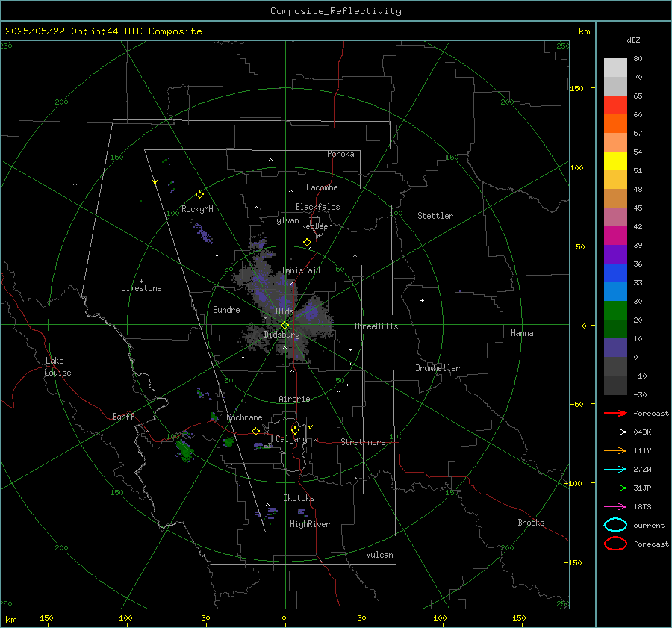Click the Lake Louise label
The image size is (672, 628).
coord(57,367)
